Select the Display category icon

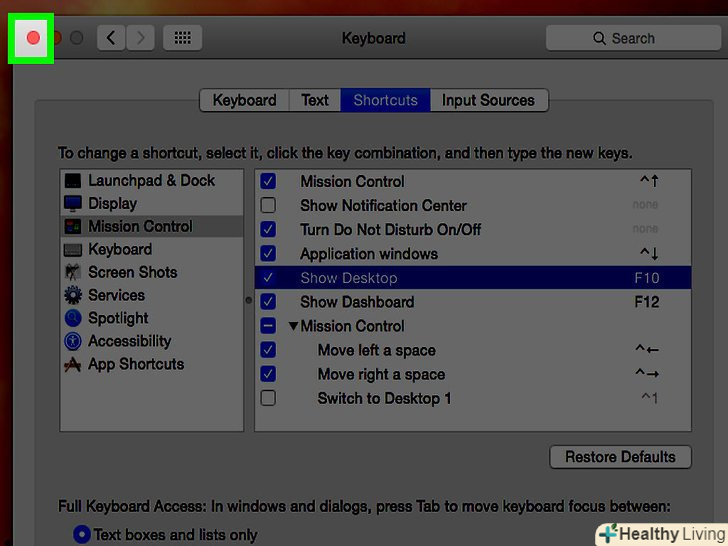coord(73,204)
